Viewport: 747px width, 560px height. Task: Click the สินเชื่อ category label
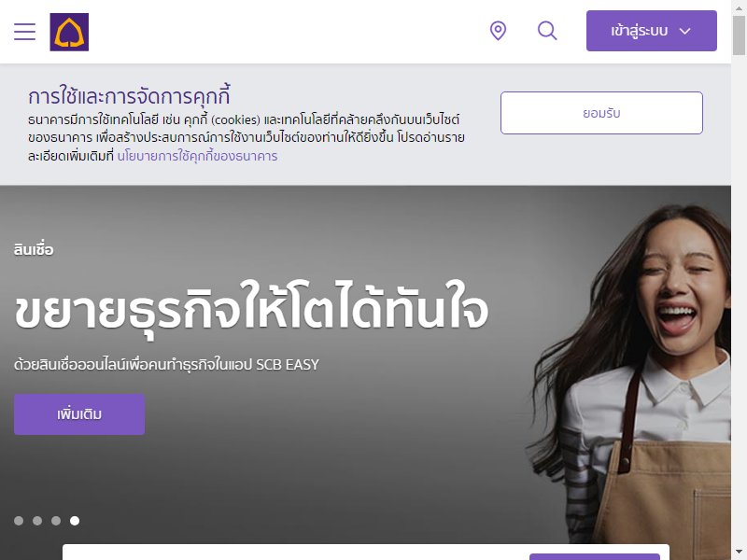[34, 249]
